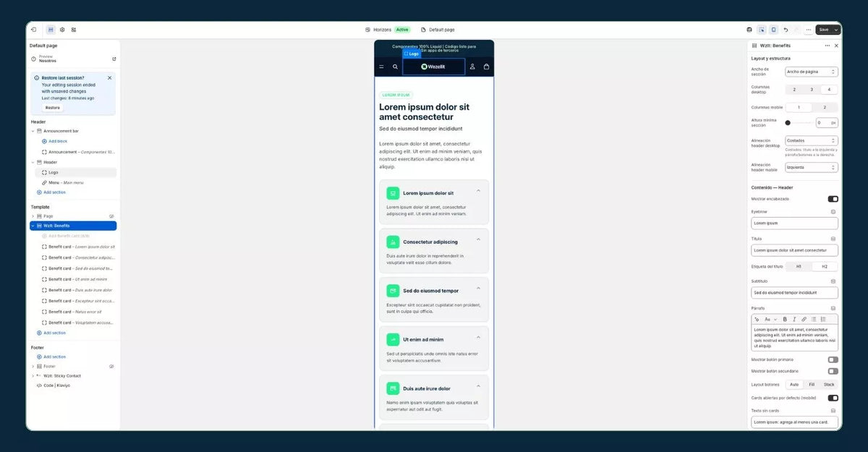The image size is (868, 452).
Task: Open the Nosotros preview in a new window
Action: pos(114,59)
